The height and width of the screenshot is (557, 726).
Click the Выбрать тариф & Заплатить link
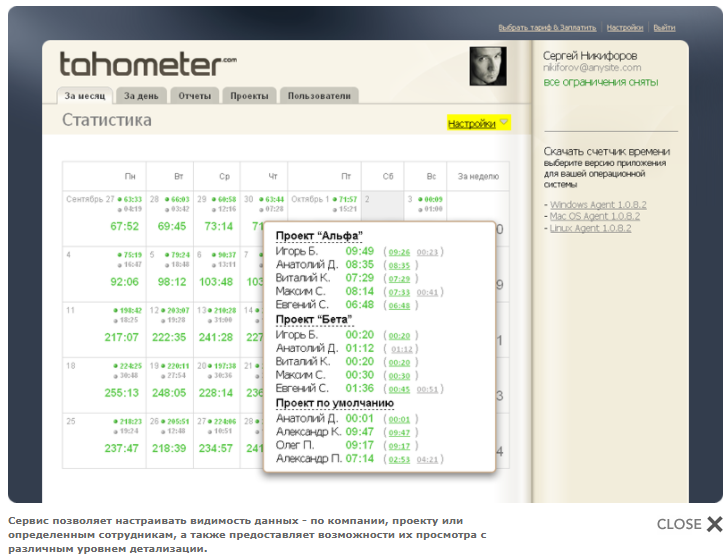coord(547,28)
